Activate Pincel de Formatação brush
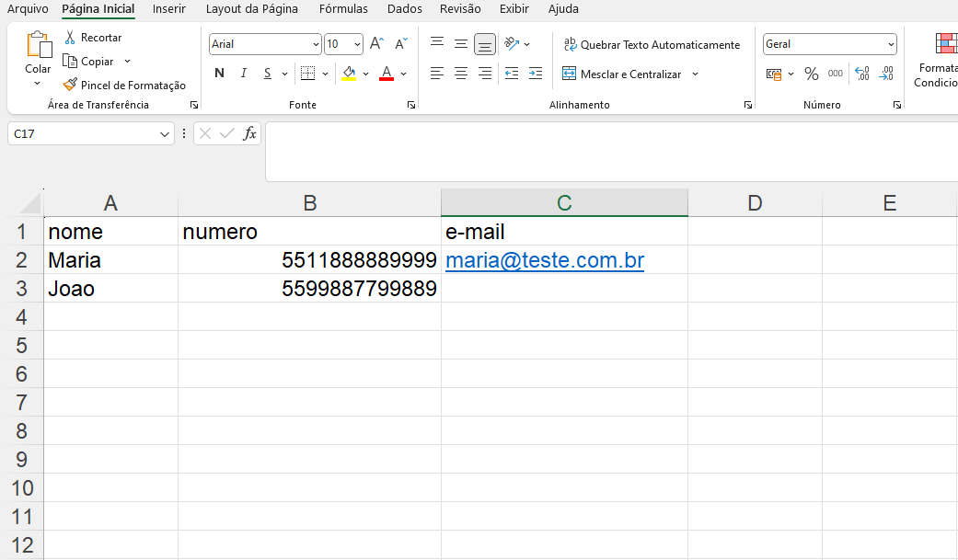 point(70,85)
